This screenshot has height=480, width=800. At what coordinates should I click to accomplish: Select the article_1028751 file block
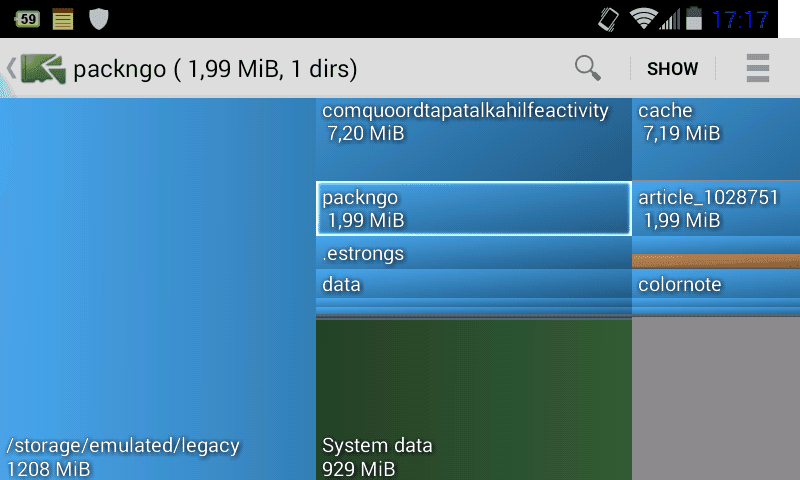point(716,209)
